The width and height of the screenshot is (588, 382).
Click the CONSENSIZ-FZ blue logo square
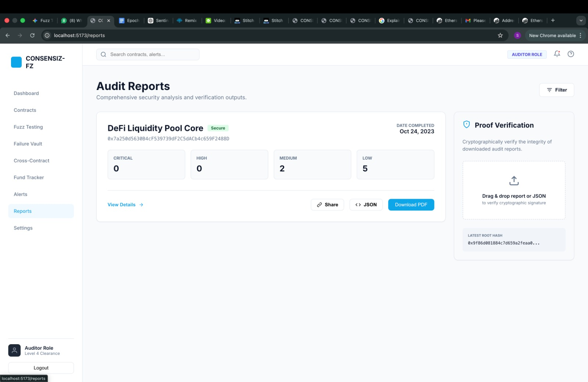coord(16,62)
